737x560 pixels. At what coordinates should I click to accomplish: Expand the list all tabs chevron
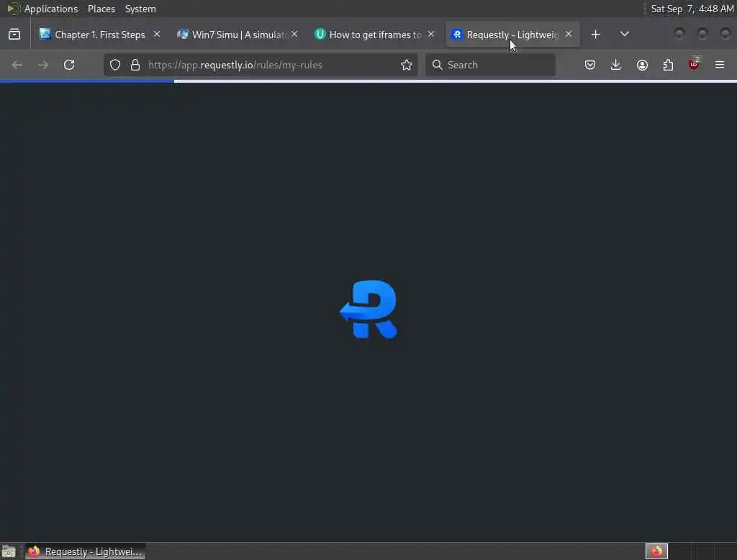click(x=624, y=35)
